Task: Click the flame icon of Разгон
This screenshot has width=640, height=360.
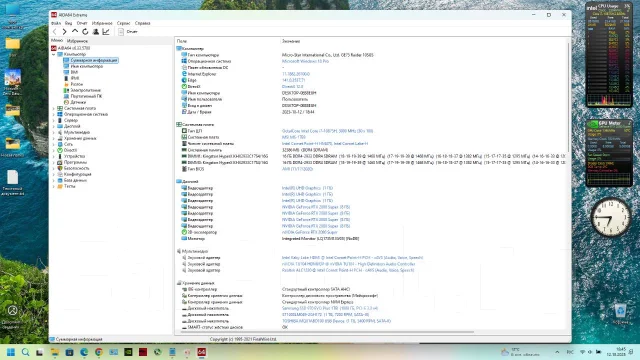Action: [67, 84]
